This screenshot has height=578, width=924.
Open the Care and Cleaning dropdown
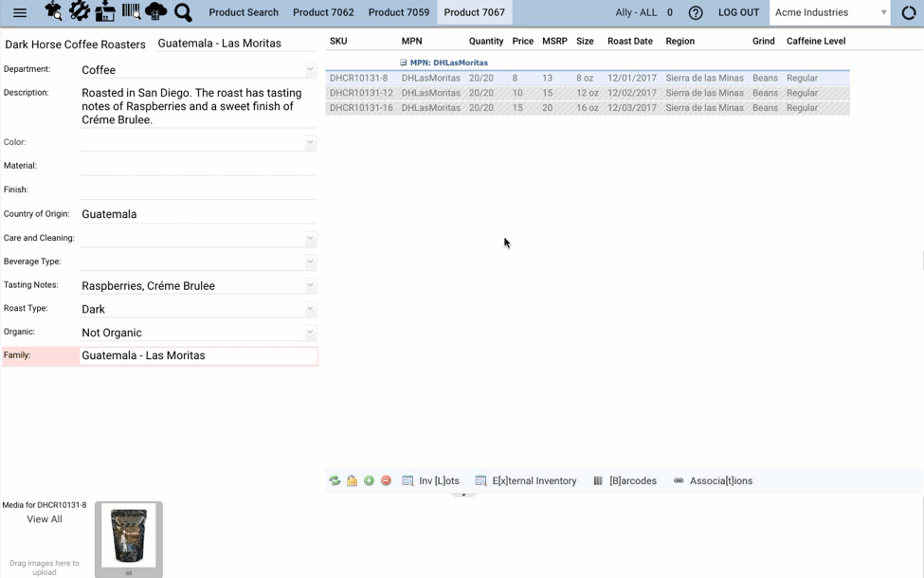(310, 238)
